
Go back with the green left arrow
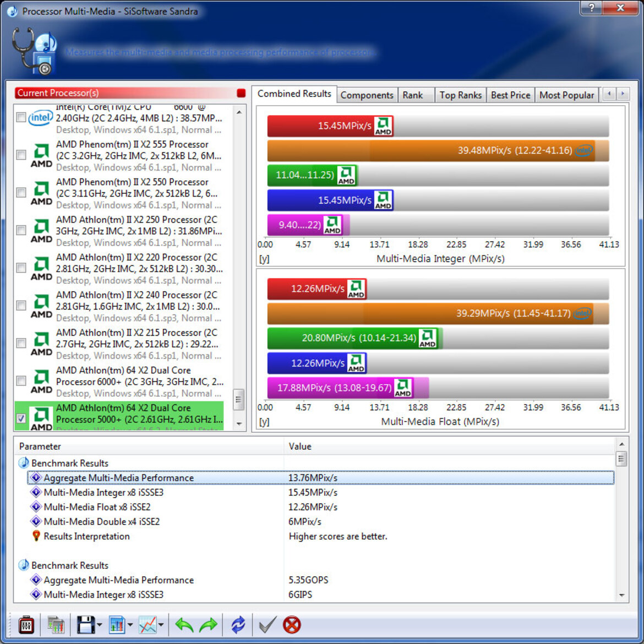click(x=184, y=625)
